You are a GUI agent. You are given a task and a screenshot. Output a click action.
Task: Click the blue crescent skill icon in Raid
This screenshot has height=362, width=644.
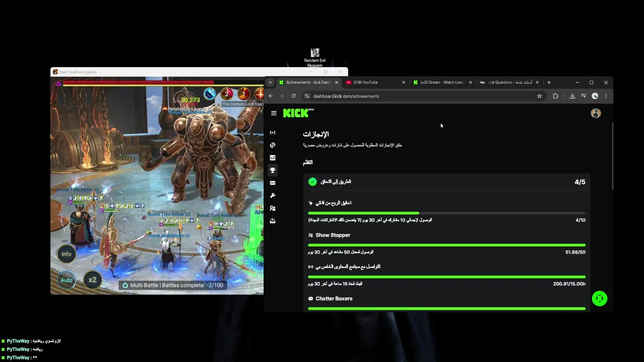[x=210, y=94]
